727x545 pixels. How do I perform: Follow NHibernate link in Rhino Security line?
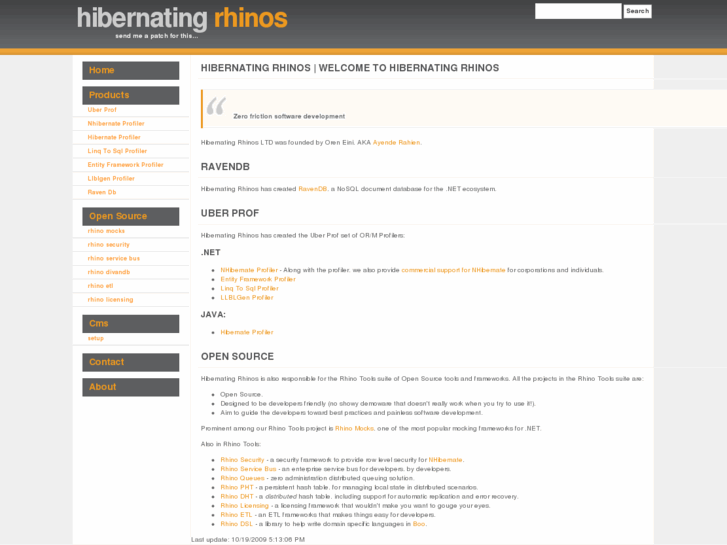pyautogui.click(x=445, y=460)
